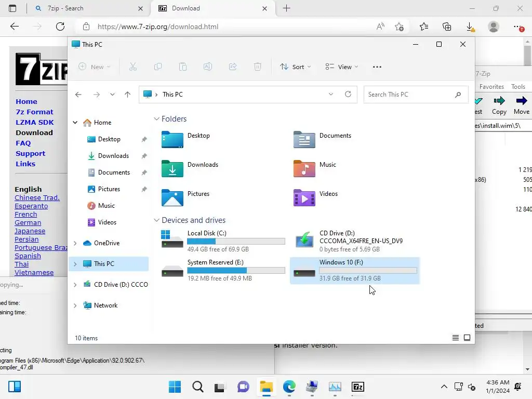The image size is (532, 399).
Task: Open recent locations chevron next to forward arrow
Action: [112, 95]
